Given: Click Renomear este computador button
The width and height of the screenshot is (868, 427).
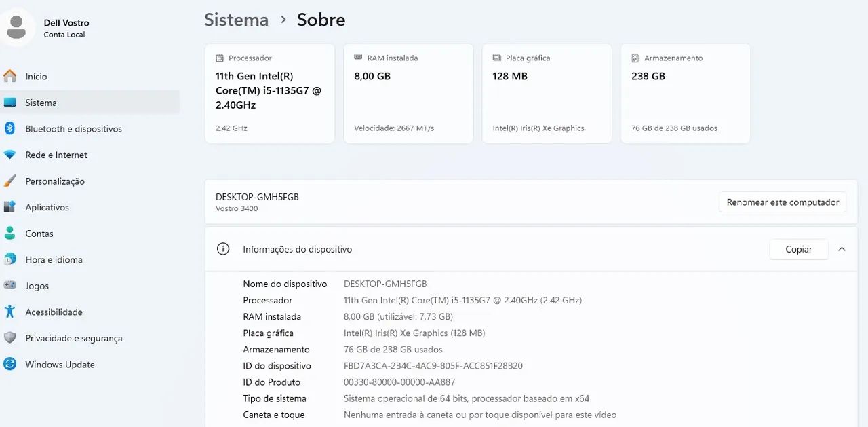Looking at the screenshot, I should pyautogui.click(x=783, y=202).
